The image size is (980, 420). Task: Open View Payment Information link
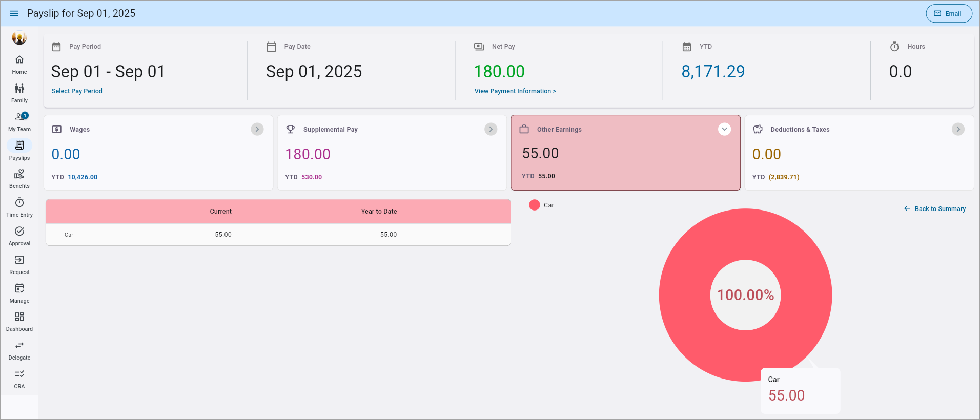click(515, 91)
